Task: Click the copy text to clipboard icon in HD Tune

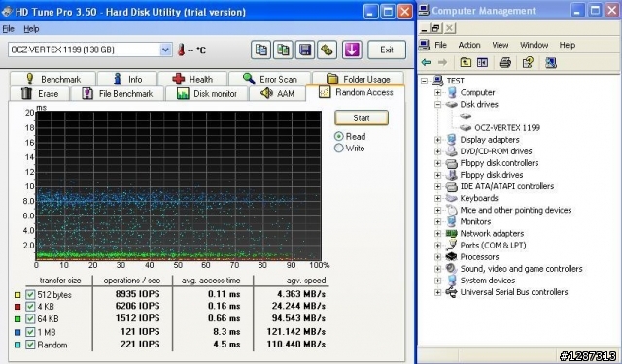Action: click(x=261, y=50)
